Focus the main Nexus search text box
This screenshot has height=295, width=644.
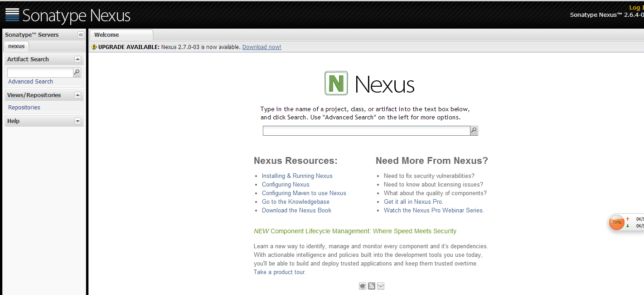tap(366, 131)
